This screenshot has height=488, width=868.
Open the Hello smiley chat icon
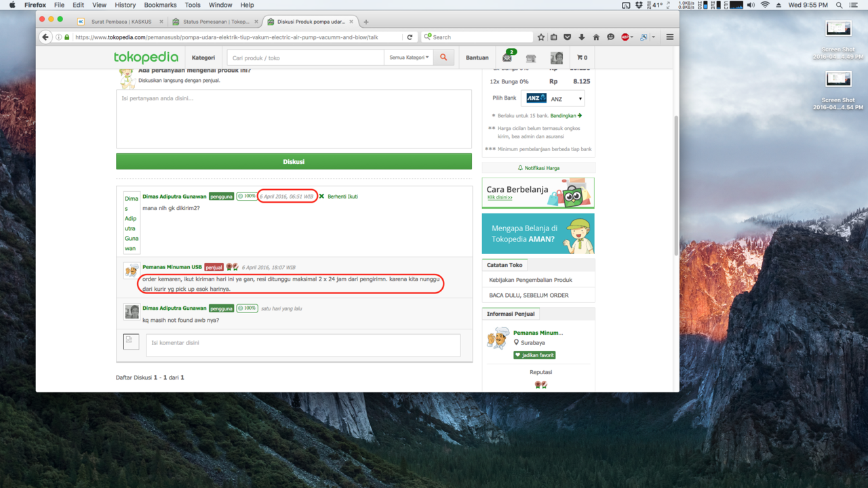click(610, 37)
